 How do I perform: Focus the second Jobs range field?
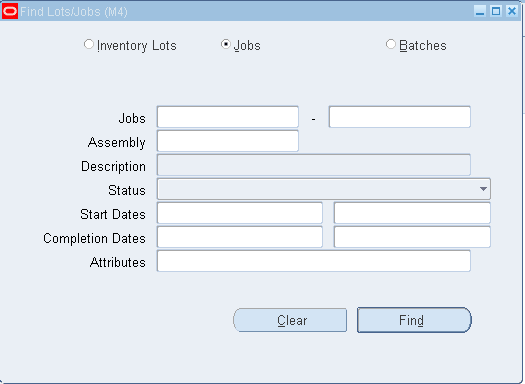coord(400,117)
